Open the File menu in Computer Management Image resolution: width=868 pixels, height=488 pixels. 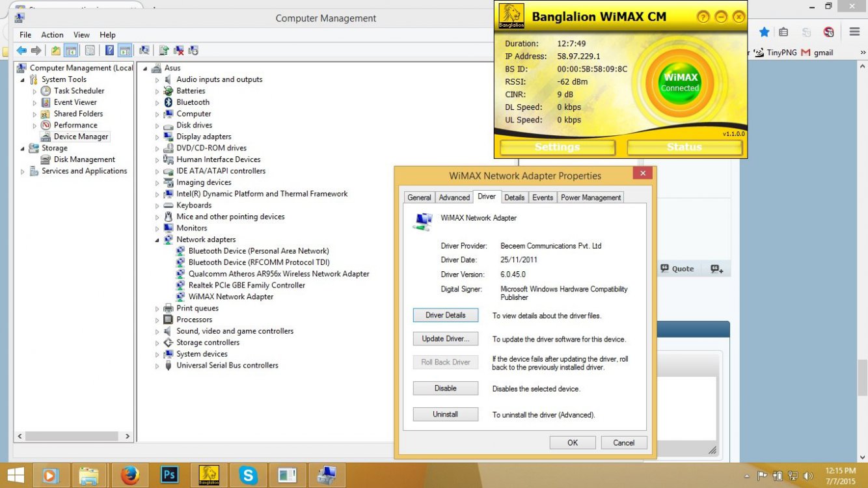[x=25, y=35]
